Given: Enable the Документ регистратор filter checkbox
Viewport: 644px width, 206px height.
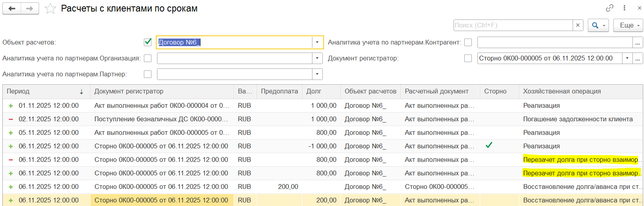Looking at the screenshot, I should point(468,58).
